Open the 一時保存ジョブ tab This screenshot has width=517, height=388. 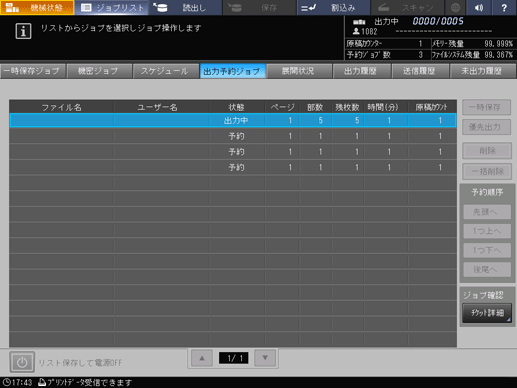pyautogui.click(x=33, y=71)
